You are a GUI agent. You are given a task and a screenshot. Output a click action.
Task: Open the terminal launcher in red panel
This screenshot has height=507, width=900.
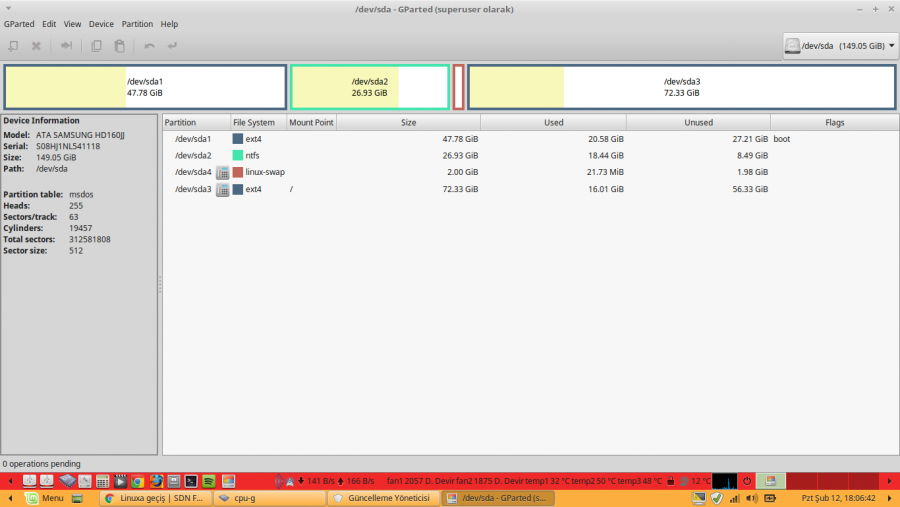pos(191,481)
